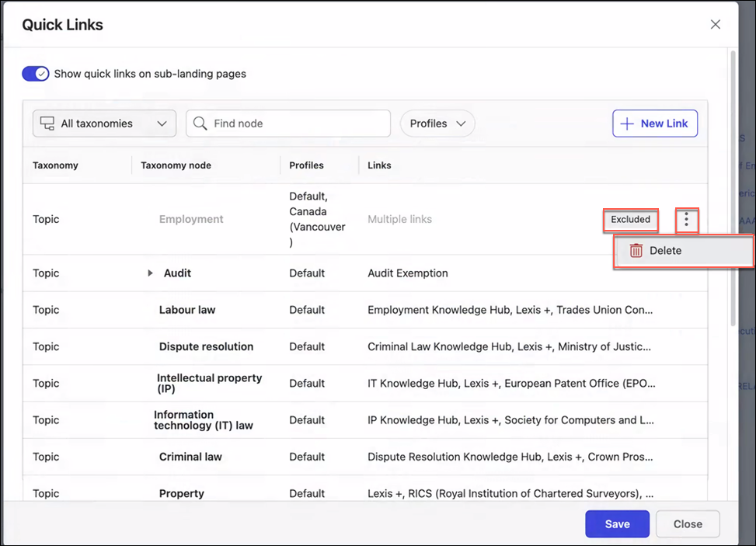Click the Close button

click(688, 523)
